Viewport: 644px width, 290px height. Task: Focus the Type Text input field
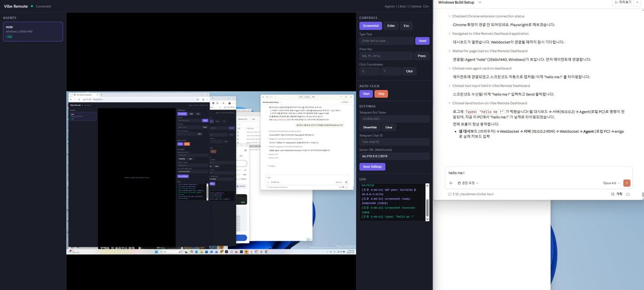click(x=386, y=41)
